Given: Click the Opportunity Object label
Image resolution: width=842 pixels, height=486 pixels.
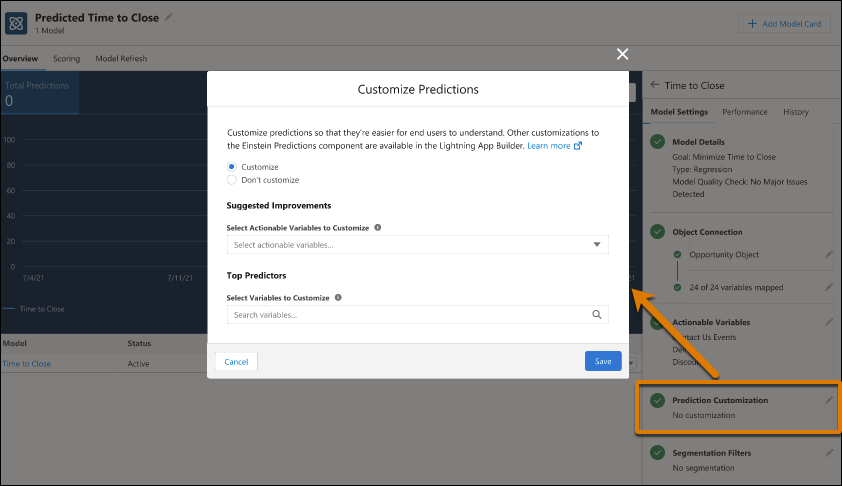Looking at the screenshot, I should pos(724,255).
